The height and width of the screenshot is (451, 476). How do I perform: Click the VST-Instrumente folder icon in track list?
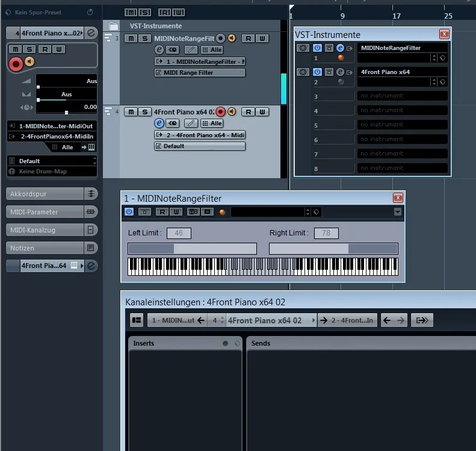pos(113,26)
